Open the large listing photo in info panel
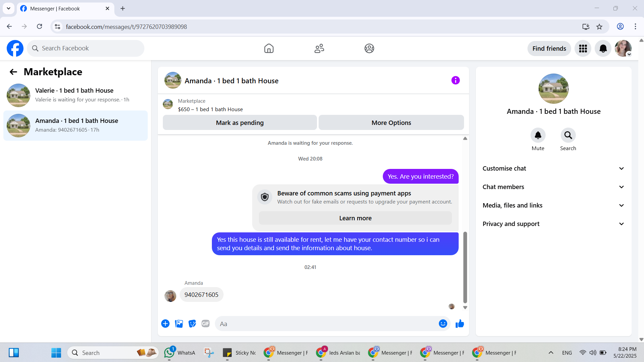Screen dimensions: 644x362 coord(553,89)
